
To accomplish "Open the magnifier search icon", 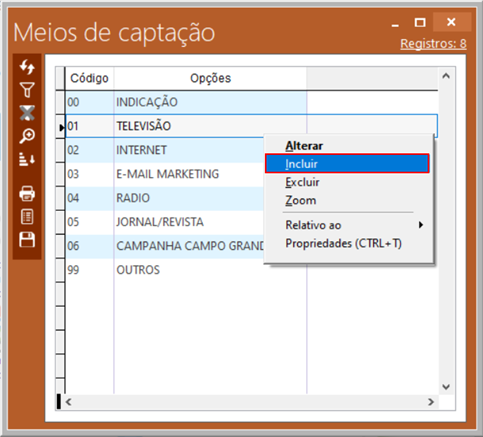I will 27,136.
